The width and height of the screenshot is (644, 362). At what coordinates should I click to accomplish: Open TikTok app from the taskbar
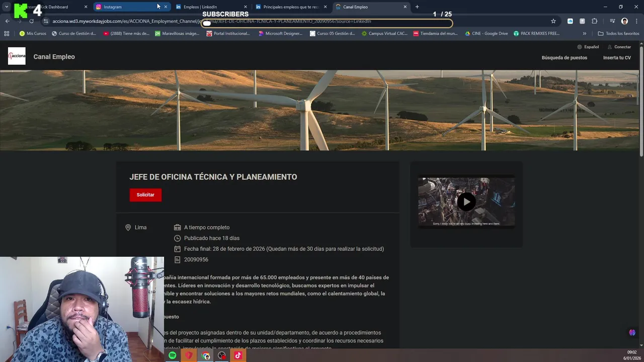point(238,355)
